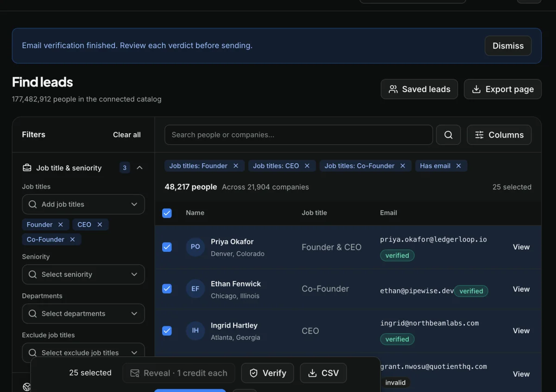Click the Job title column header
The image size is (556, 392).
click(314, 213)
